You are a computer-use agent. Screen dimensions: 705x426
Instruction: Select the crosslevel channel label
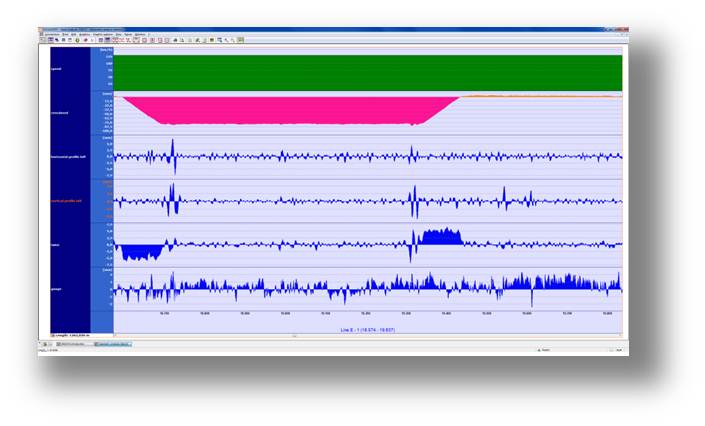pos(60,113)
